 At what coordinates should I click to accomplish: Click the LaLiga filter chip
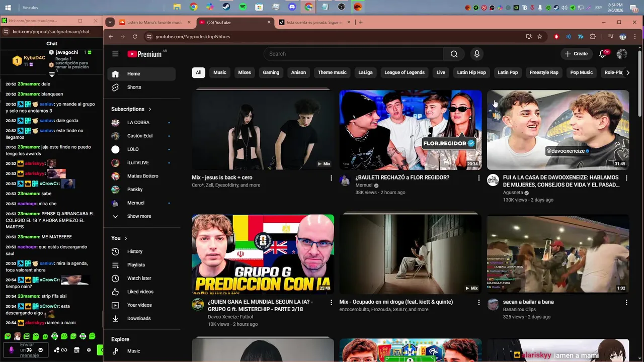point(365,72)
